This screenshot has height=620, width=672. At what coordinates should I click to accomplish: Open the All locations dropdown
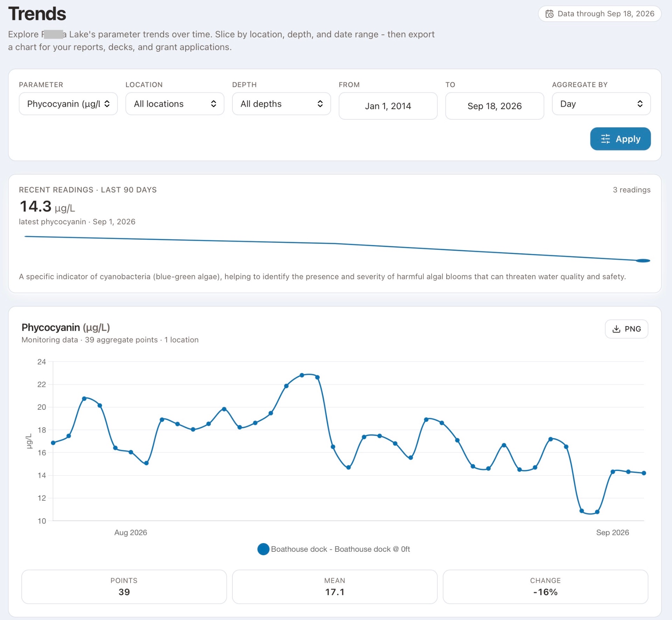click(175, 104)
